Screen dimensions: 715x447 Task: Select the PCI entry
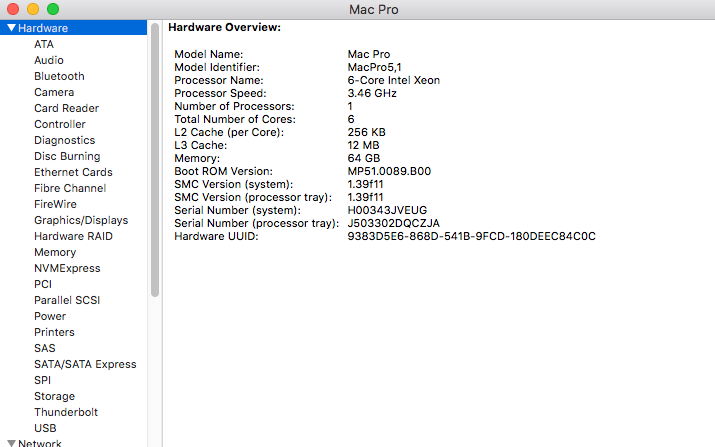pos(43,284)
